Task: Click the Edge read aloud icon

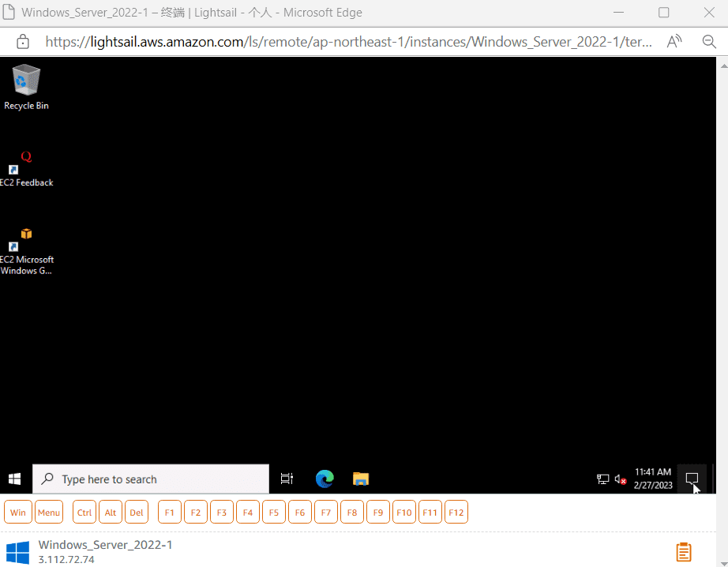Action: tap(674, 42)
